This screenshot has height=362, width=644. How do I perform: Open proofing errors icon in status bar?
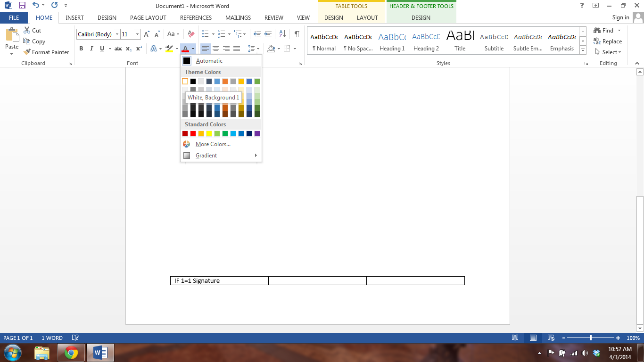pos(75,338)
